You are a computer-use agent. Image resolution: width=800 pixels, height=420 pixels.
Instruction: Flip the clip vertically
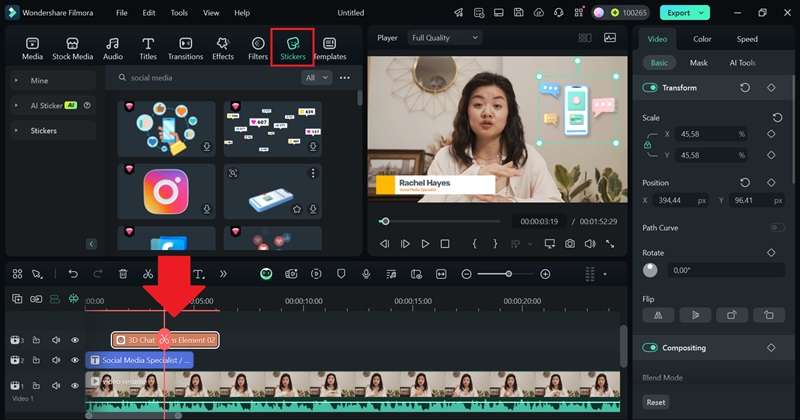tap(695, 315)
